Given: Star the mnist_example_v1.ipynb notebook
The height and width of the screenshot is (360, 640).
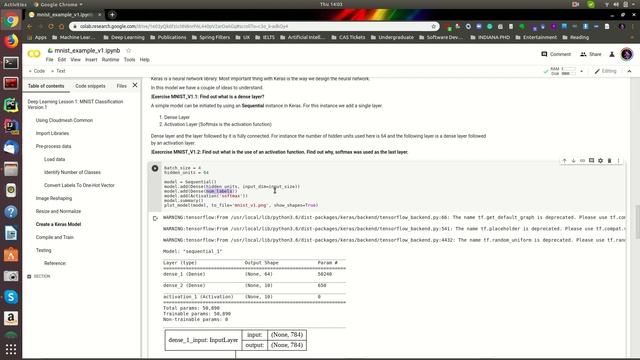Looking at the screenshot, I should pos(129,51).
